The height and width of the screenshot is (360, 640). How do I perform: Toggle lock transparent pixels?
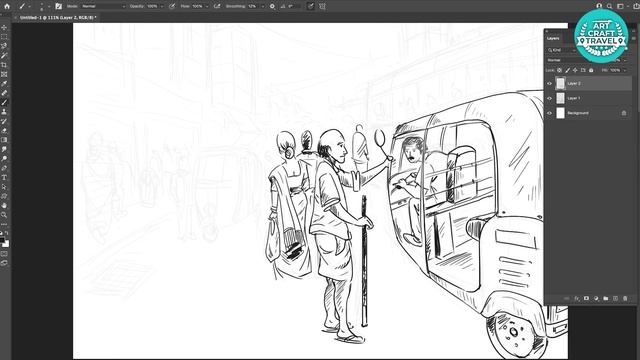[x=560, y=70]
